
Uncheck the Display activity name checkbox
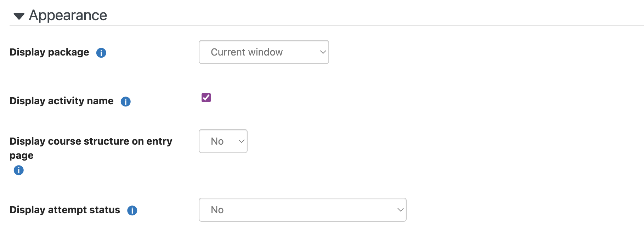click(206, 98)
